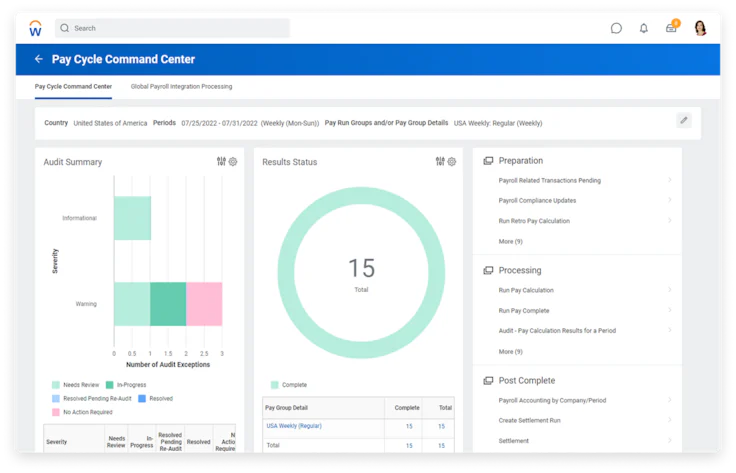This screenshot has width=736, height=473.
Task: Open Audit Summary filter sliders icon
Action: tap(221, 161)
